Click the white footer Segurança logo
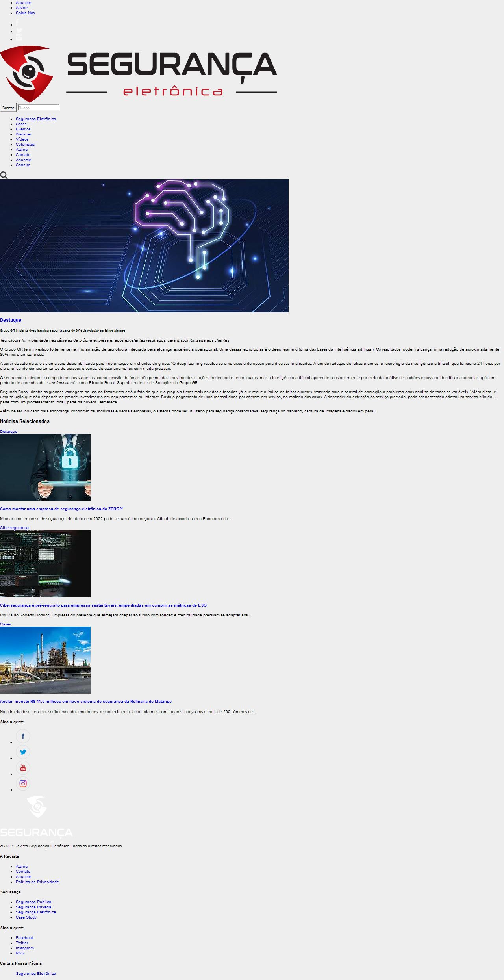504x980 pixels. click(x=36, y=820)
